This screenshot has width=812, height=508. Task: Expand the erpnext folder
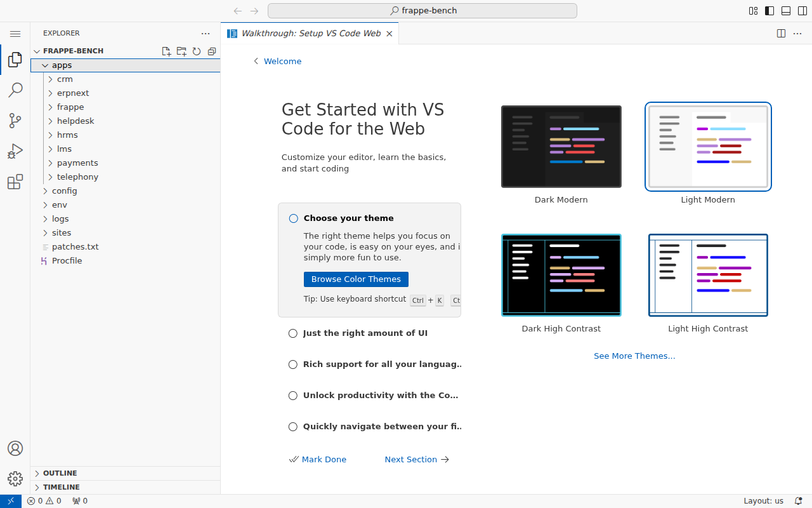click(126, 93)
